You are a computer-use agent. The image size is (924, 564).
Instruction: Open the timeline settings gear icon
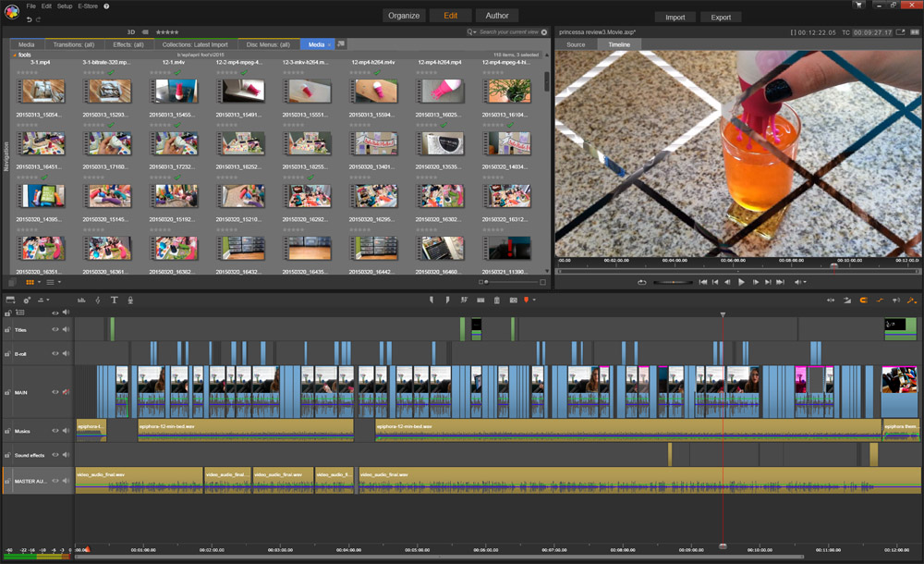(27, 300)
